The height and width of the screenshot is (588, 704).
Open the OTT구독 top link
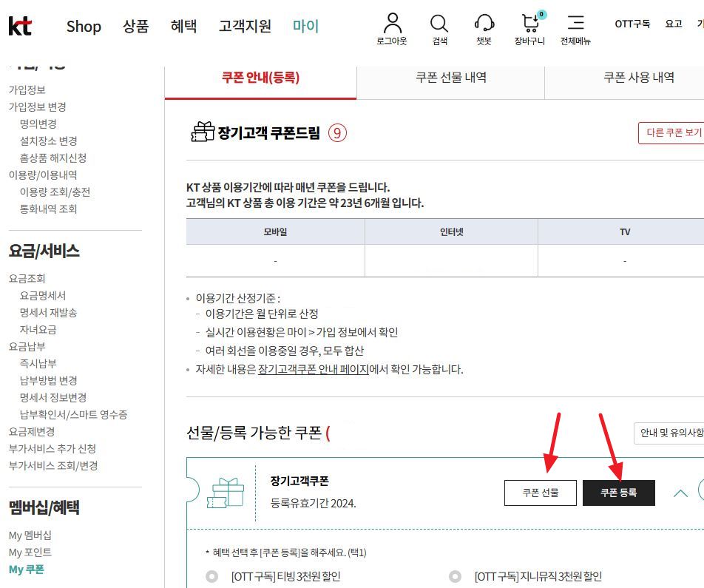tap(632, 24)
